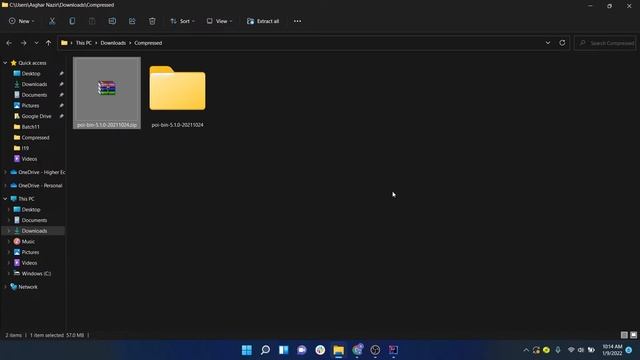Open Pictures under This PC
640x360 pixels.
pos(30,252)
